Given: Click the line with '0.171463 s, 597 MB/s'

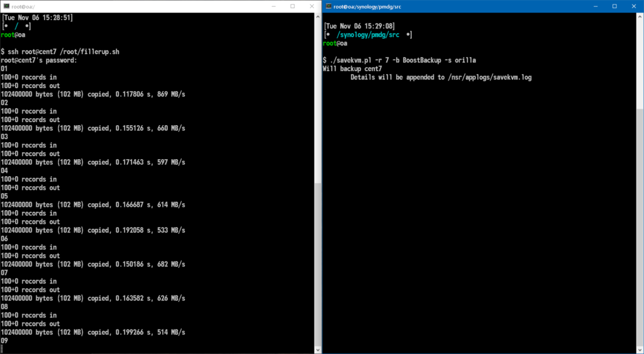Looking at the screenshot, I should (93, 162).
